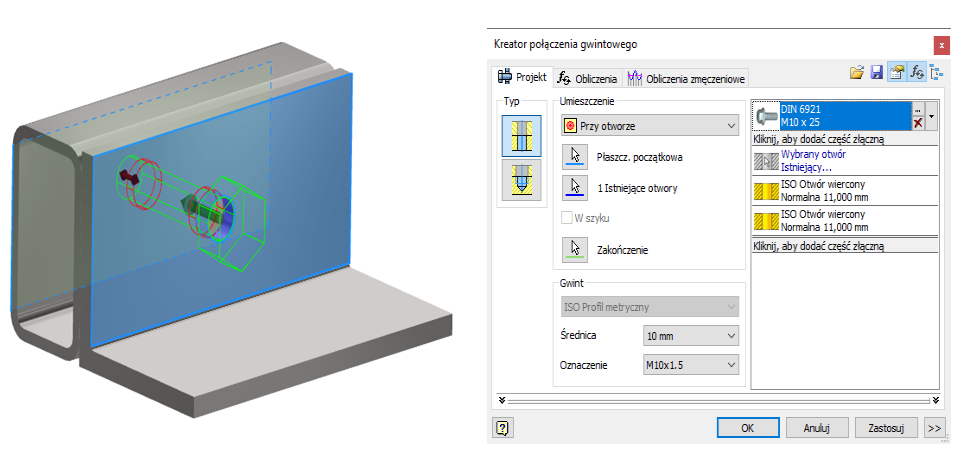Expand the panel with the left double-chevron
Viewport: 960px width, 471px height.
pos(501,400)
